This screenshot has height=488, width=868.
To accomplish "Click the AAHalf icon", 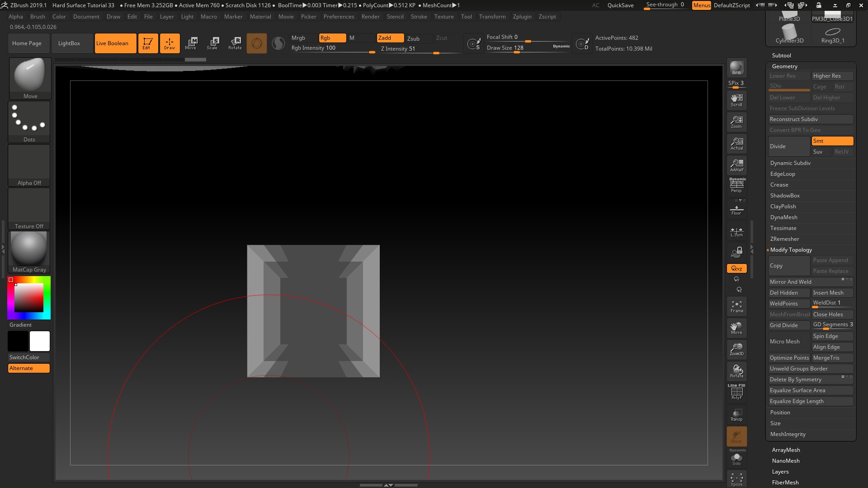I will pos(736,165).
